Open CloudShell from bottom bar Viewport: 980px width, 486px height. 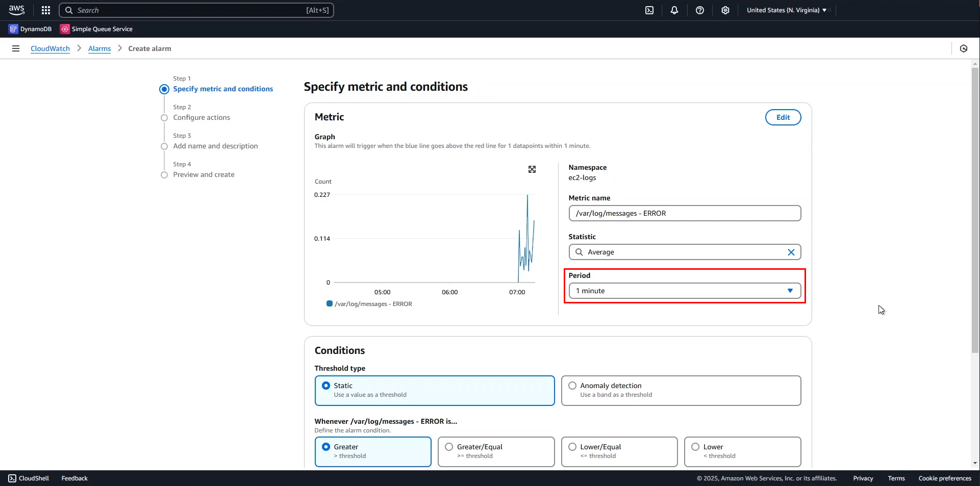29,478
